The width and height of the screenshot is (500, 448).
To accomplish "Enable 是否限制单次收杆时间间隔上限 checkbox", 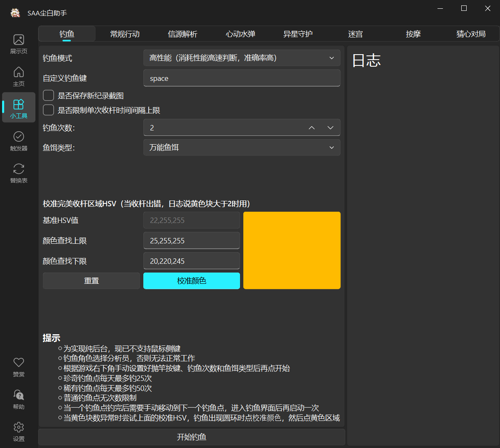I will coord(49,110).
